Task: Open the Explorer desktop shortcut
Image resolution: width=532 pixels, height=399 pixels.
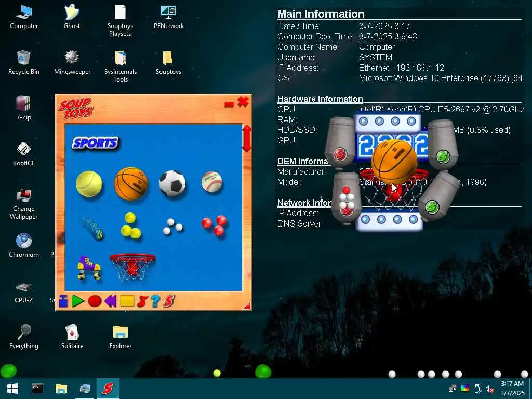Action: pos(120,337)
